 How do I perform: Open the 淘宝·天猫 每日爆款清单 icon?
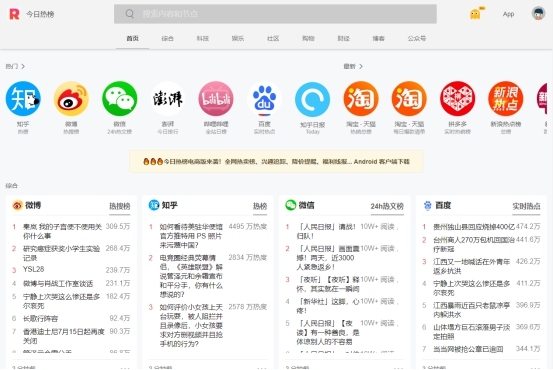click(409, 99)
